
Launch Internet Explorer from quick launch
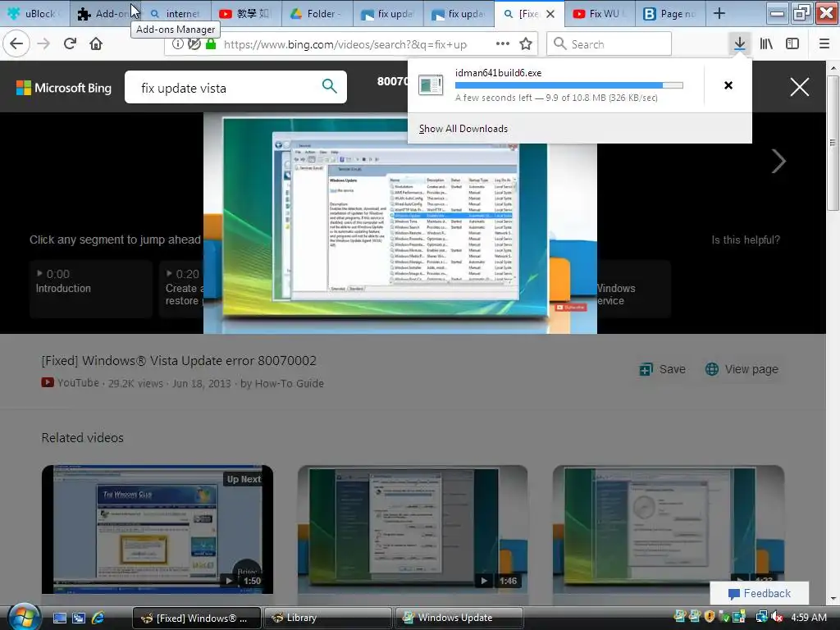click(x=98, y=618)
